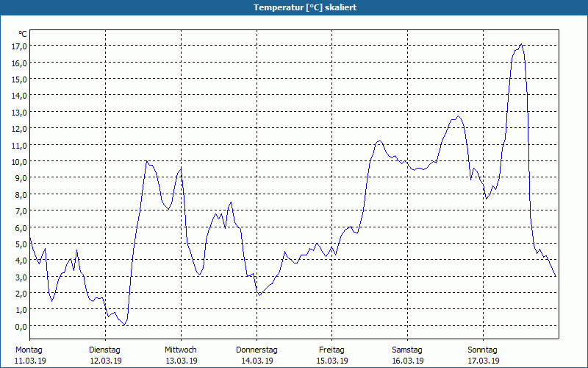
Task: Click the °C unit label
Action: pos(23,34)
